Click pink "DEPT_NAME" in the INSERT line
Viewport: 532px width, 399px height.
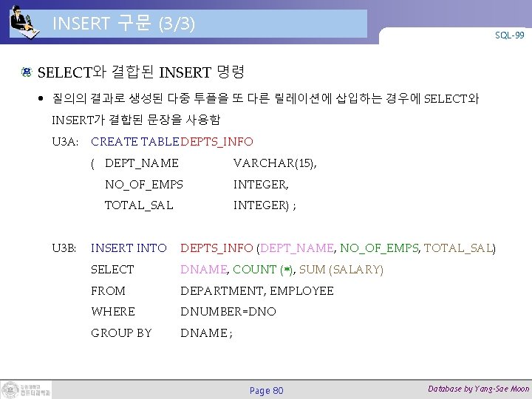[297, 248]
